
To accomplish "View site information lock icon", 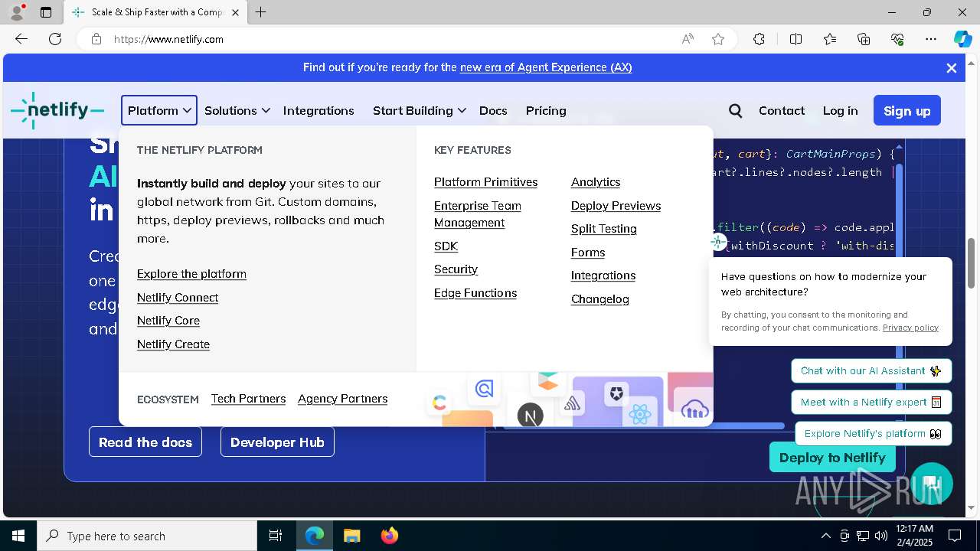I will (96, 39).
